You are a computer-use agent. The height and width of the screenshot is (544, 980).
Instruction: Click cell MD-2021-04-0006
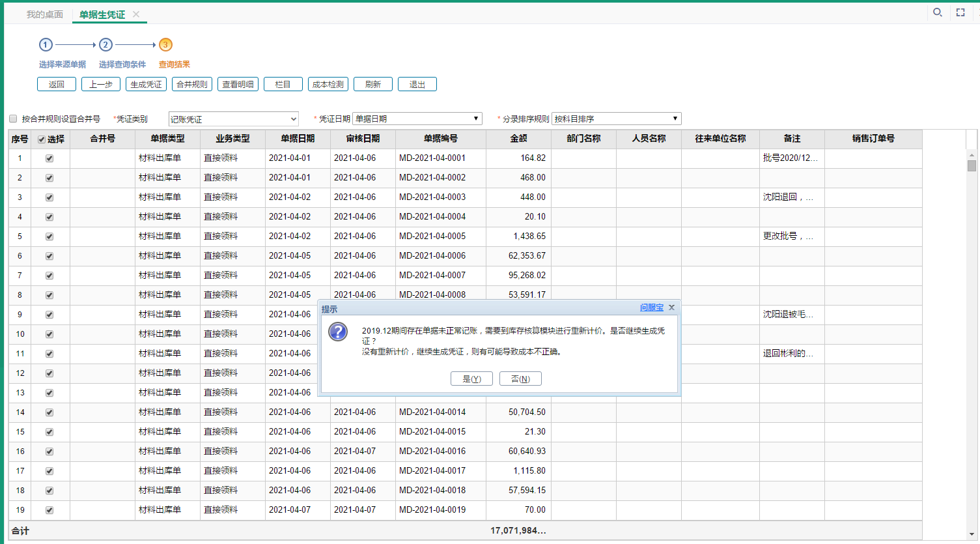(x=432, y=256)
